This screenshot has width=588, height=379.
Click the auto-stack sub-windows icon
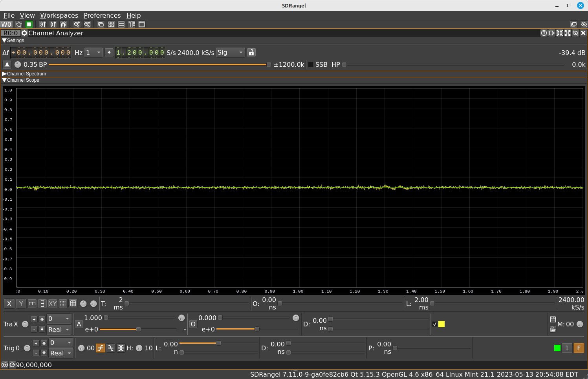(132, 24)
